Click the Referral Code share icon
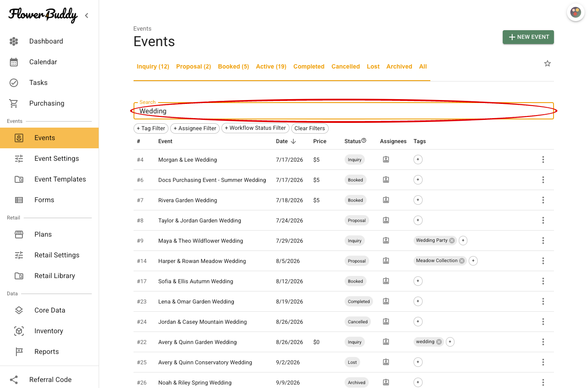 (14, 380)
